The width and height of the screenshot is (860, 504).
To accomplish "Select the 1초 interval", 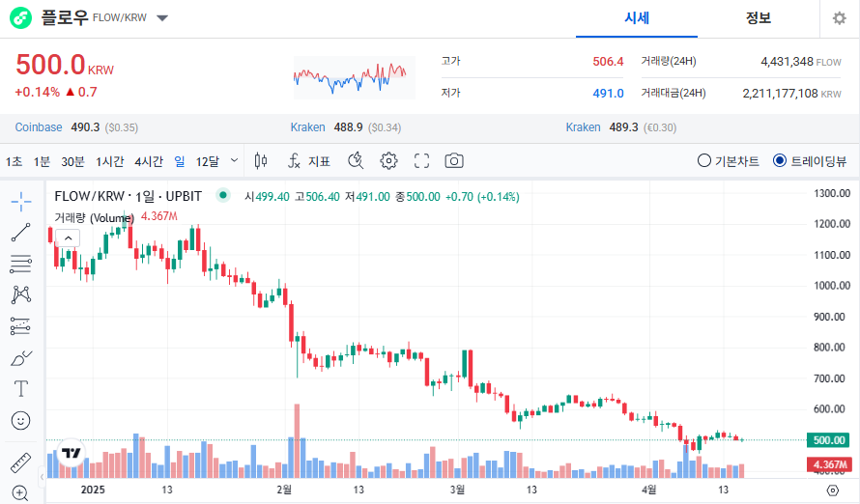I will (x=14, y=161).
